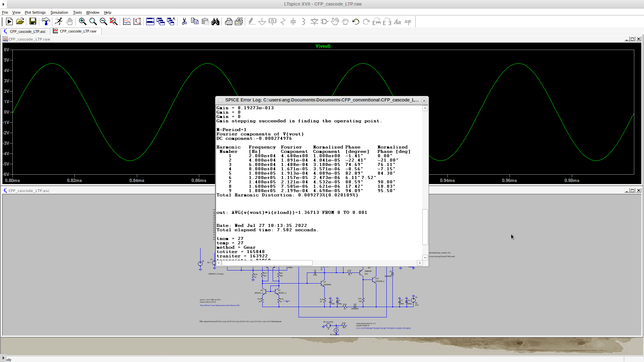Image resolution: width=644 pixels, height=362 pixels.
Task: Switch to the CFP_cascode_LTP.asc tab
Action: [x=25, y=31]
